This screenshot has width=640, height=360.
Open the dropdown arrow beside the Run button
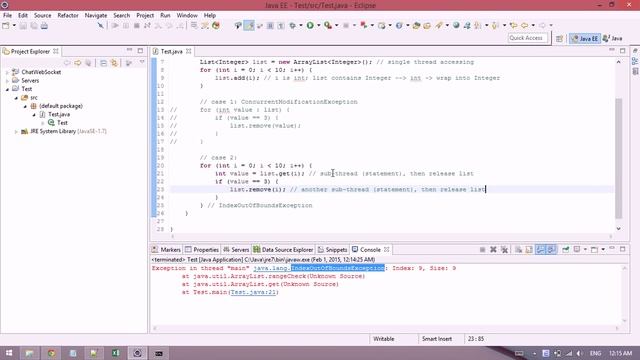click(318, 25)
